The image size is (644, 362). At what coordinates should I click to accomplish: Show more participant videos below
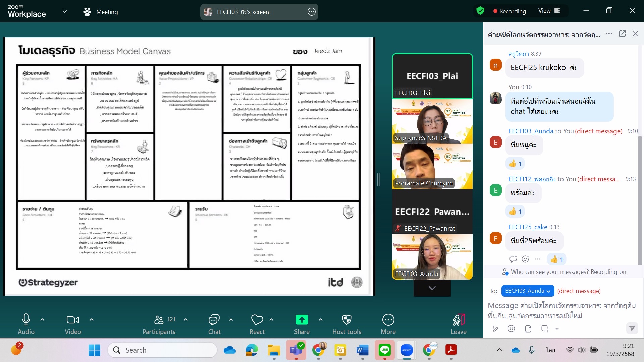pyautogui.click(x=432, y=288)
